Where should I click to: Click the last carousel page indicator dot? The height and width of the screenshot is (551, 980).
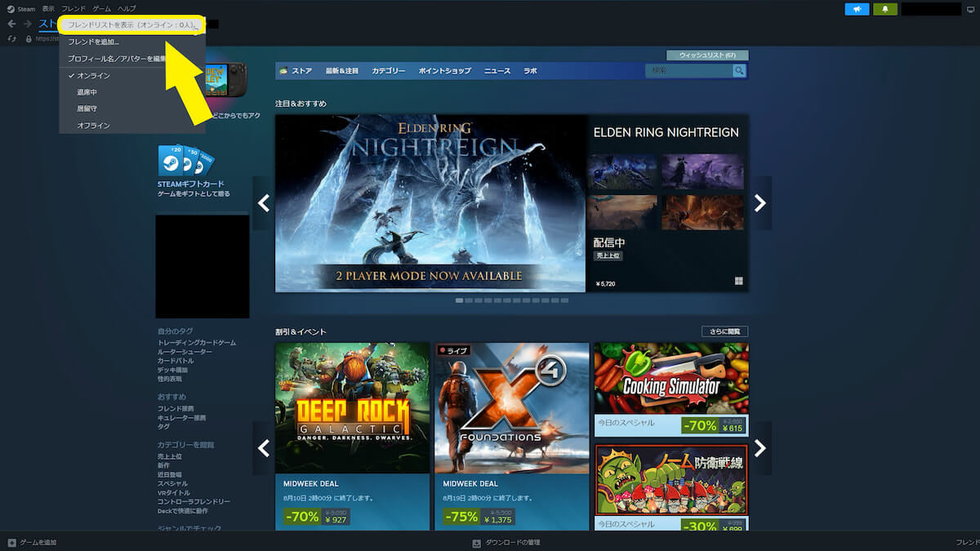click(x=564, y=300)
